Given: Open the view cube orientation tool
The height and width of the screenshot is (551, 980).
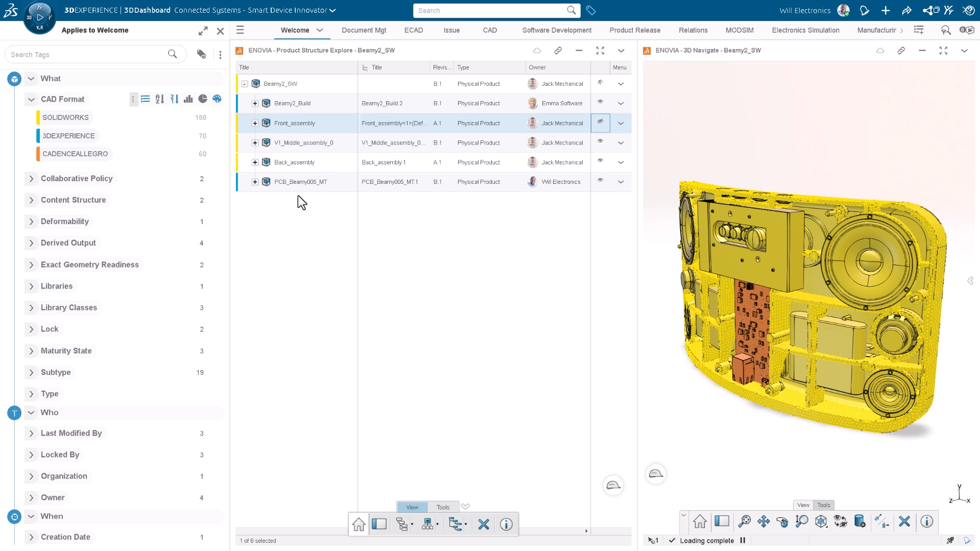Looking at the screenshot, I should point(821,521).
